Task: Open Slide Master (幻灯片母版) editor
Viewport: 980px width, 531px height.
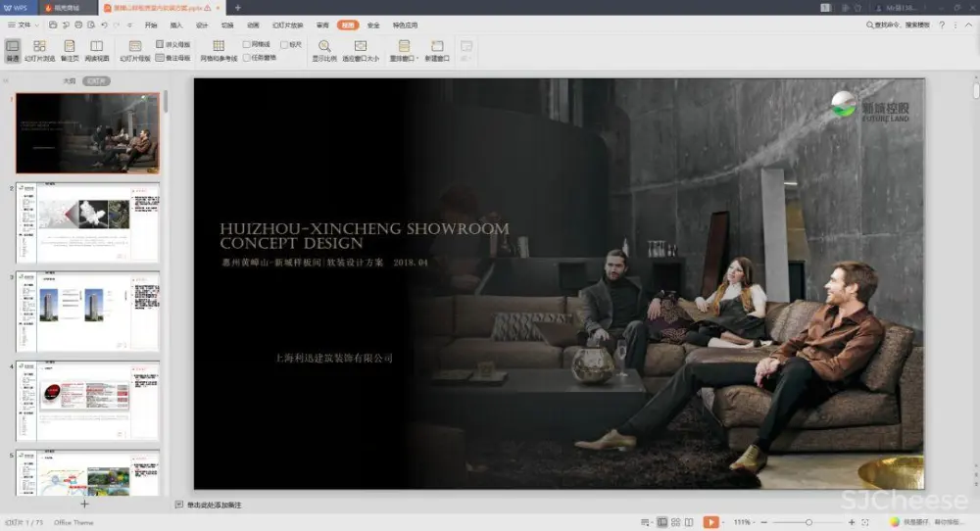Action: click(135, 50)
